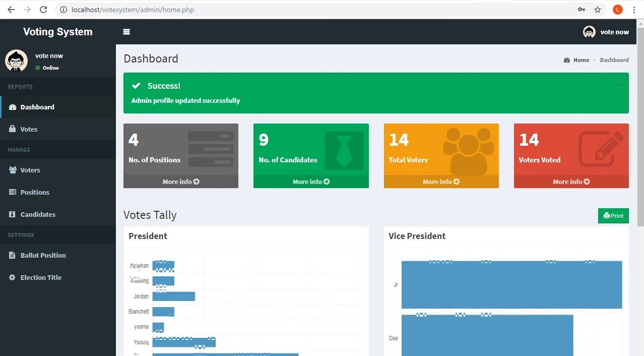The height and width of the screenshot is (356, 644).
Task: Click the Online status indicator
Action: point(47,68)
